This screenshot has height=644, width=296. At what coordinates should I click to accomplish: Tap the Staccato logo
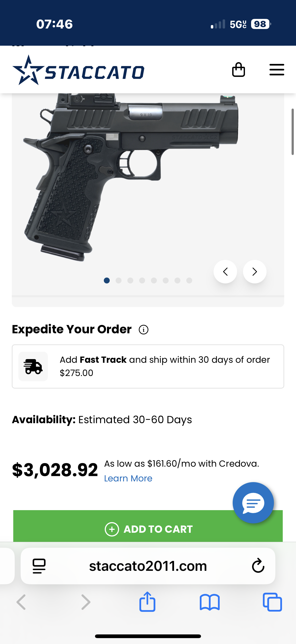tap(79, 70)
